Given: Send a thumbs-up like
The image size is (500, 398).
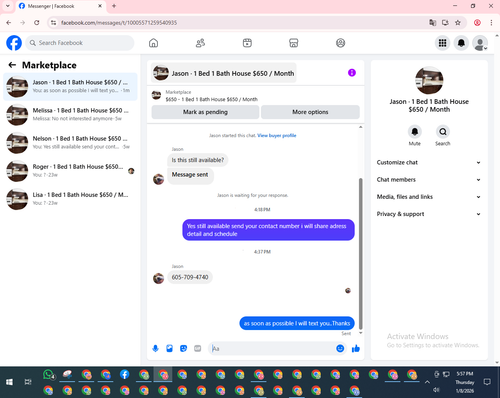Looking at the screenshot, I should pyautogui.click(x=356, y=349).
